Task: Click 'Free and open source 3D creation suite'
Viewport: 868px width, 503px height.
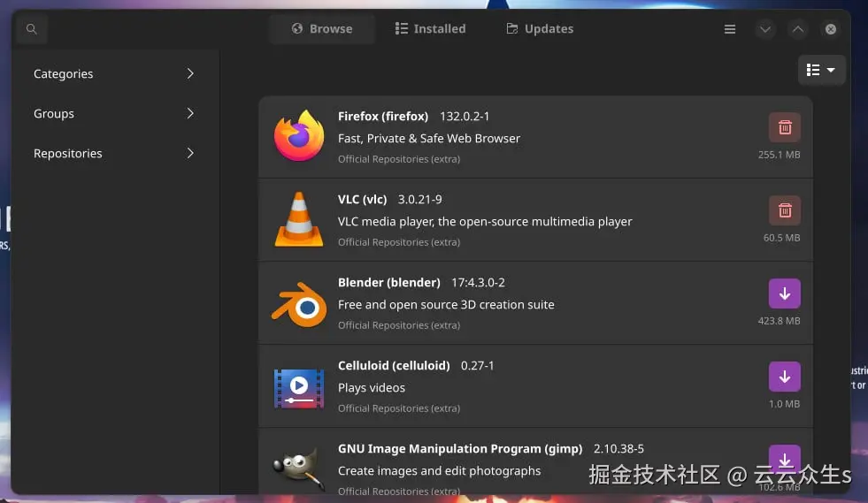Action: tap(446, 304)
